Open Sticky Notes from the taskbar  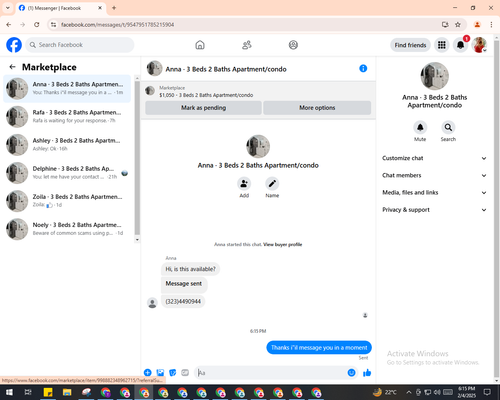point(48,392)
